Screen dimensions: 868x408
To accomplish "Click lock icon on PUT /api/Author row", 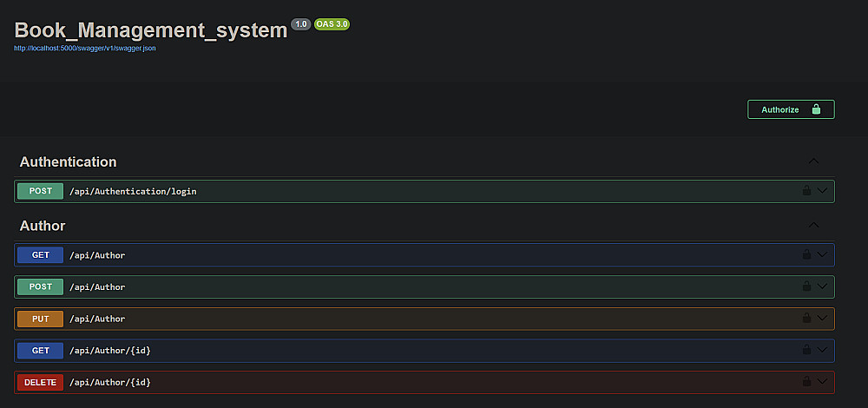I will [806, 319].
